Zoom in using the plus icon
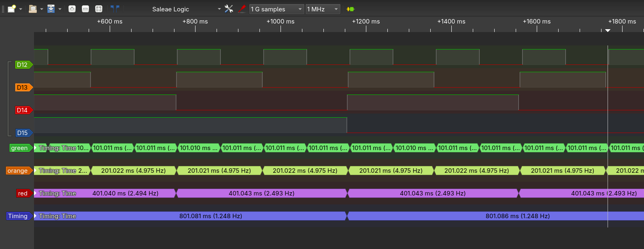The height and width of the screenshot is (249, 644). (x=72, y=9)
